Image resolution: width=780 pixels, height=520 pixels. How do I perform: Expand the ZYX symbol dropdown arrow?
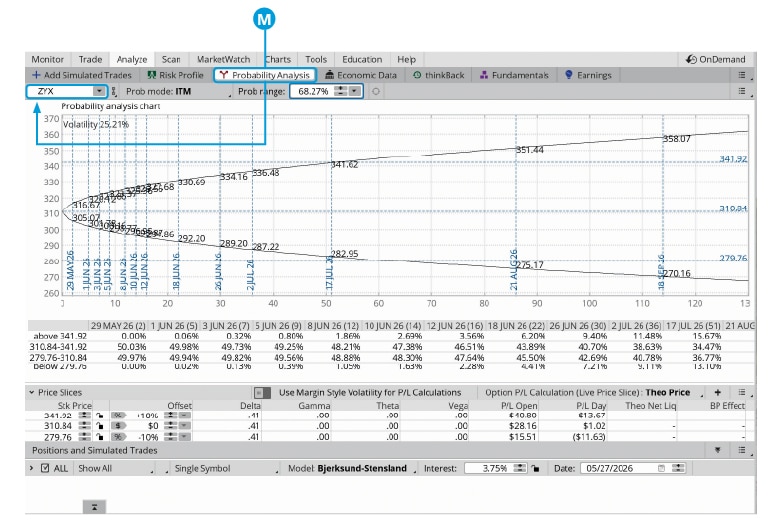[x=99, y=91]
